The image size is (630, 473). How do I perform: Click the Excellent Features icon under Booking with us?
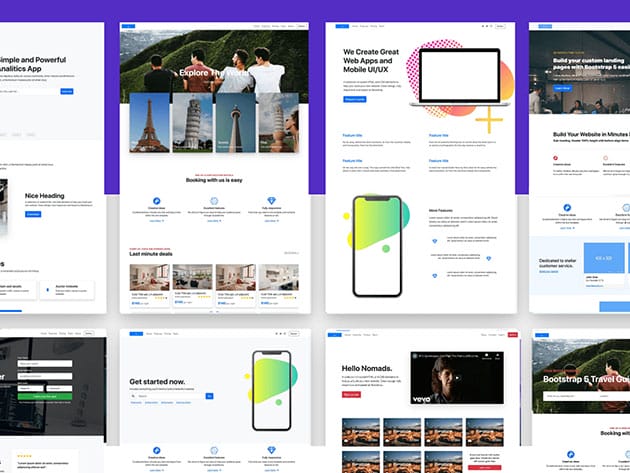(x=214, y=200)
